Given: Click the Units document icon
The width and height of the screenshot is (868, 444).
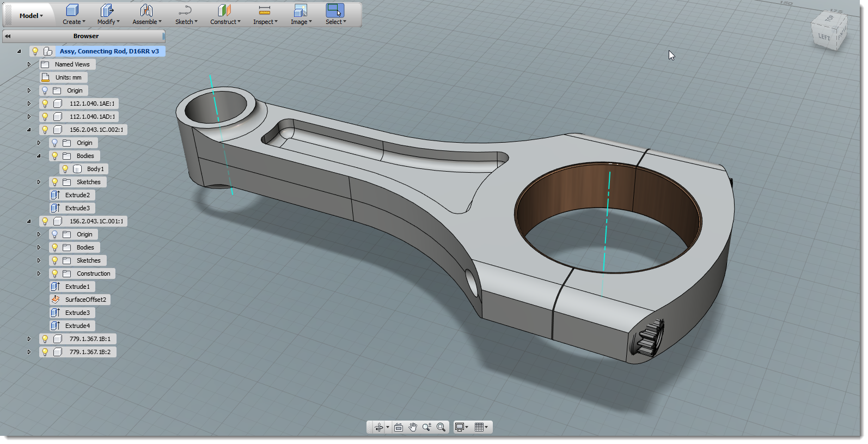Looking at the screenshot, I should 46,77.
